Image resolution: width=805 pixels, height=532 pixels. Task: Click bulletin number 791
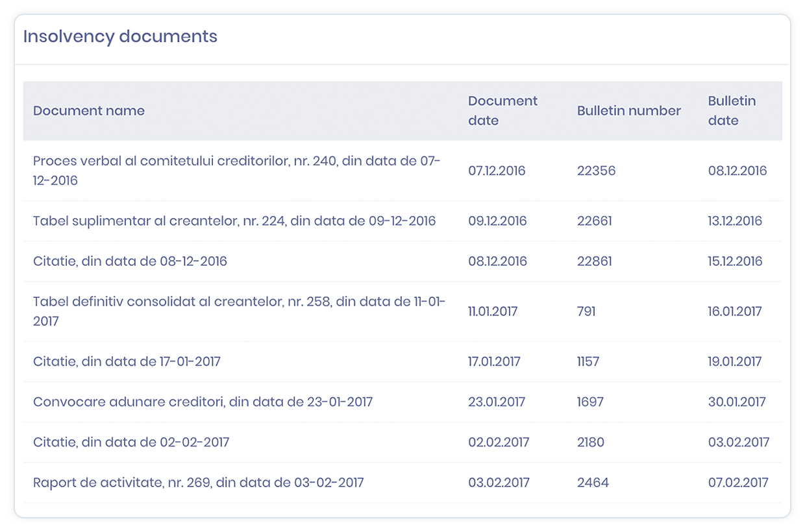586,311
